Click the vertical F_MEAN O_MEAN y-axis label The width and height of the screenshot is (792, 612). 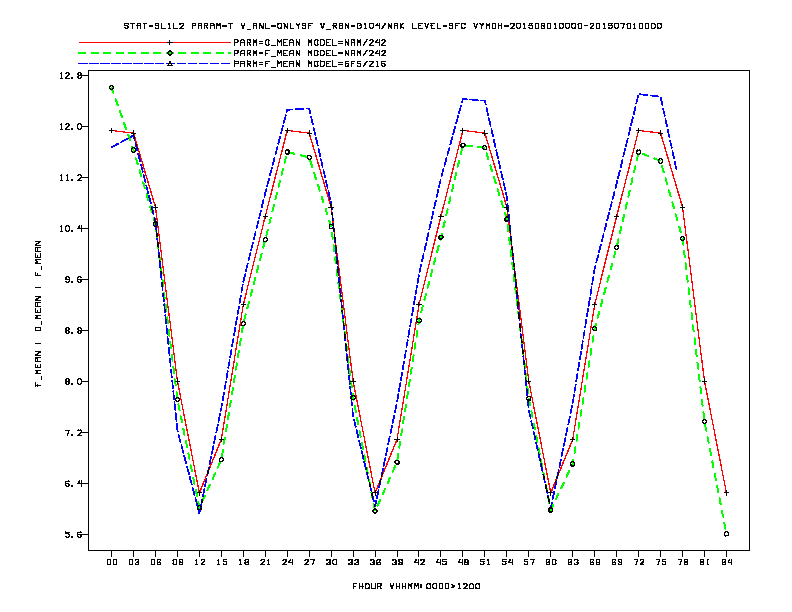click(x=38, y=314)
